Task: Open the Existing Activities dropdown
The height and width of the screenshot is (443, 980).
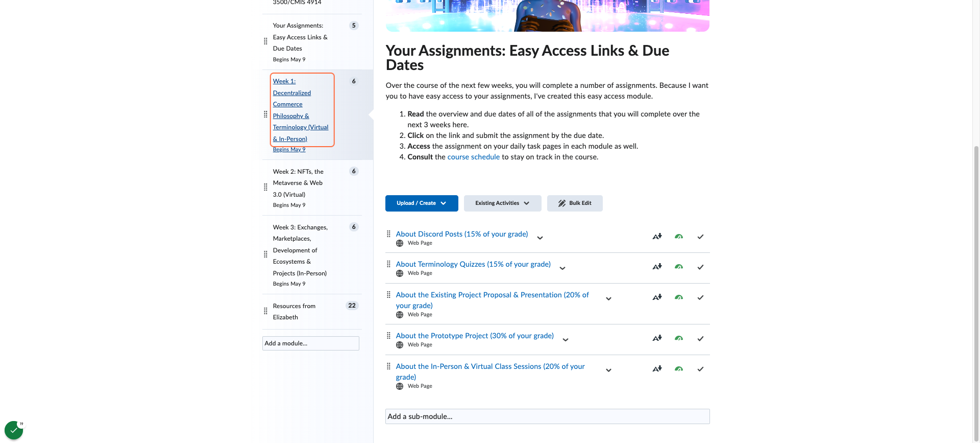Action: click(502, 203)
